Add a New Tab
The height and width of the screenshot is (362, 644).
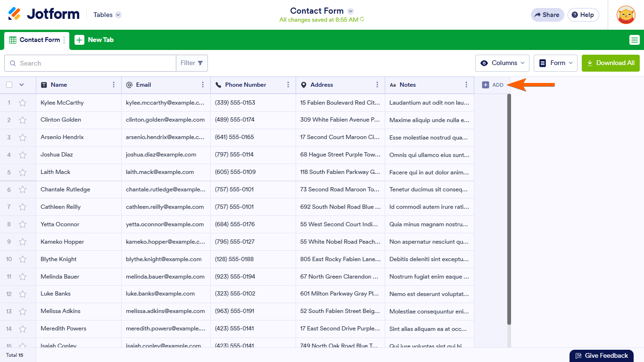click(94, 40)
